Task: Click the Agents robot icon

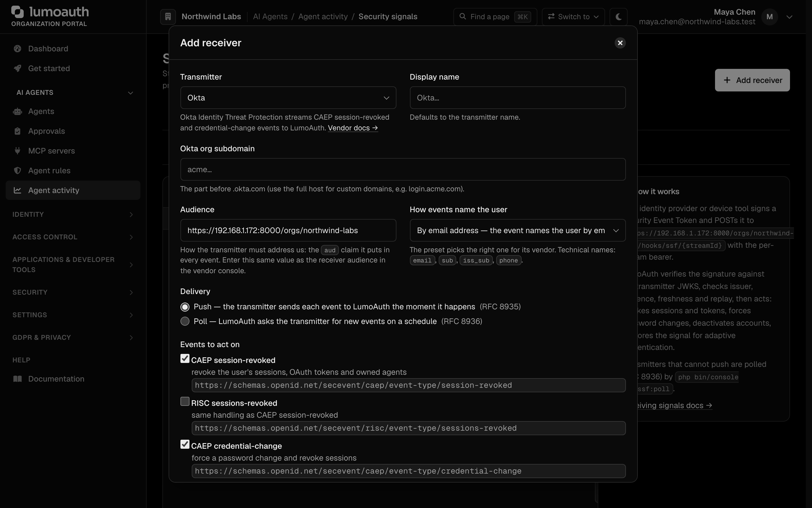Action: point(17,111)
